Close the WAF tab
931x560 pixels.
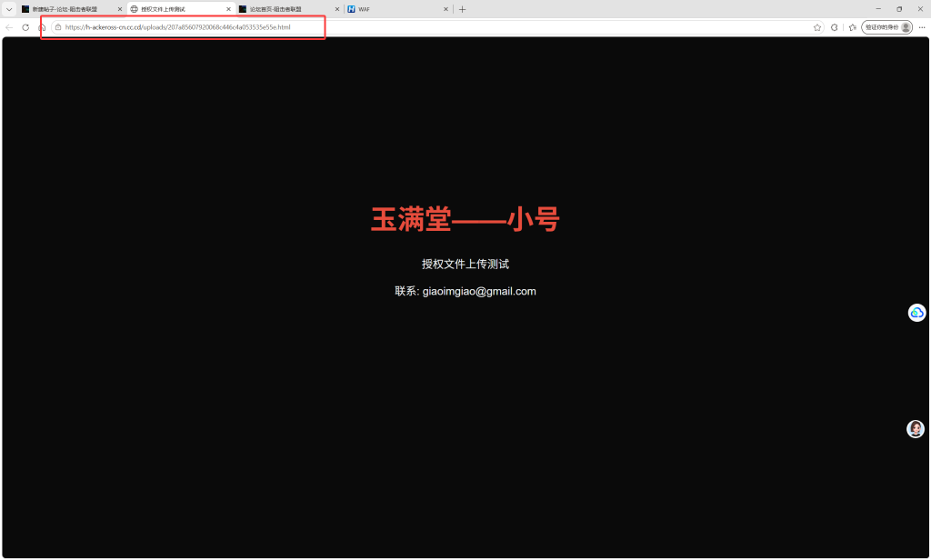coord(445,9)
